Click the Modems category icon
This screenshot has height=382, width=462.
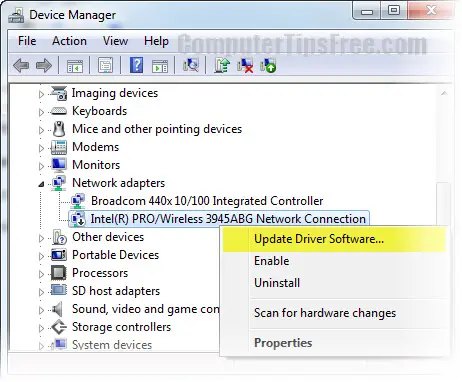(x=59, y=147)
